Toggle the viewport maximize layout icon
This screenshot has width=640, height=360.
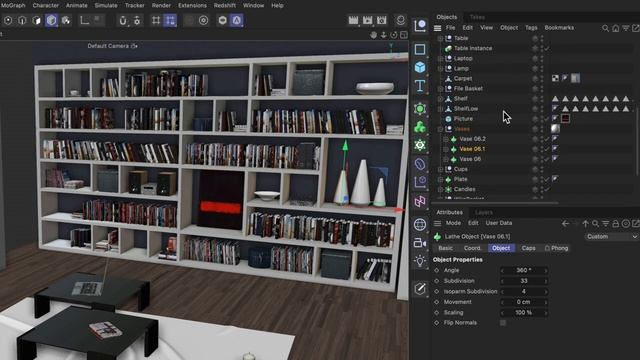click(x=404, y=35)
